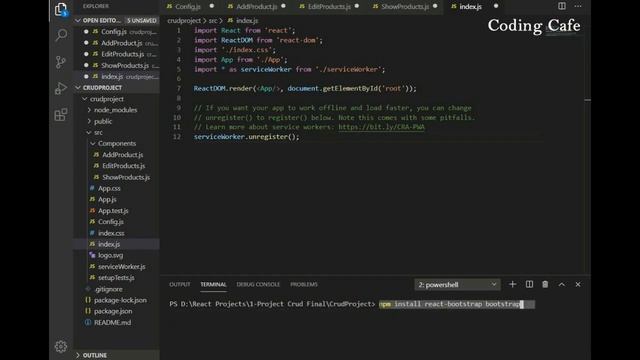Follow the https://bit.ly/CRA-PWA link in code
The image size is (640, 360).
click(381, 127)
